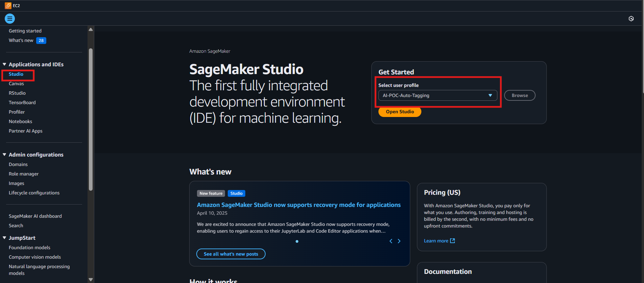Open Canvas in the sidebar

16,84
